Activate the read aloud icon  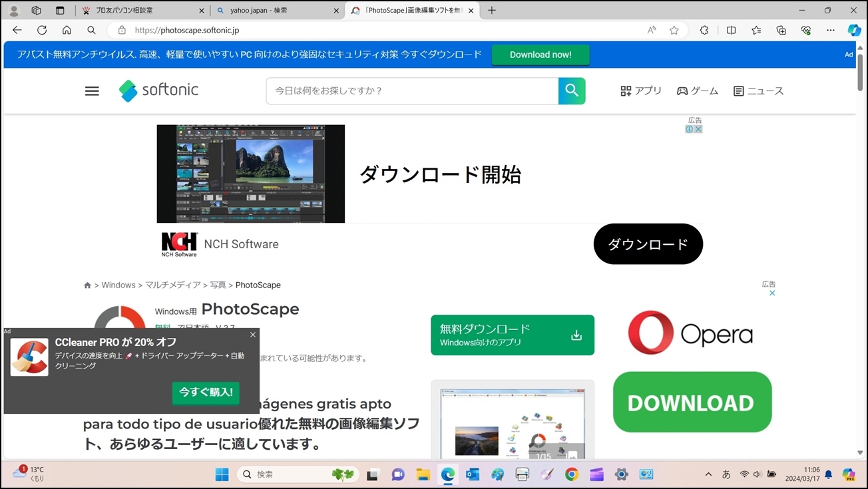[652, 30]
